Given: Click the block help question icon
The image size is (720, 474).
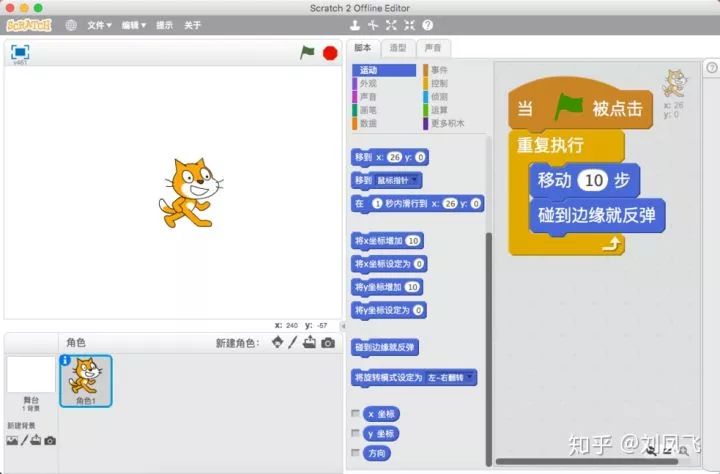Looking at the screenshot, I should pyautogui.click(x=428, y=25).
